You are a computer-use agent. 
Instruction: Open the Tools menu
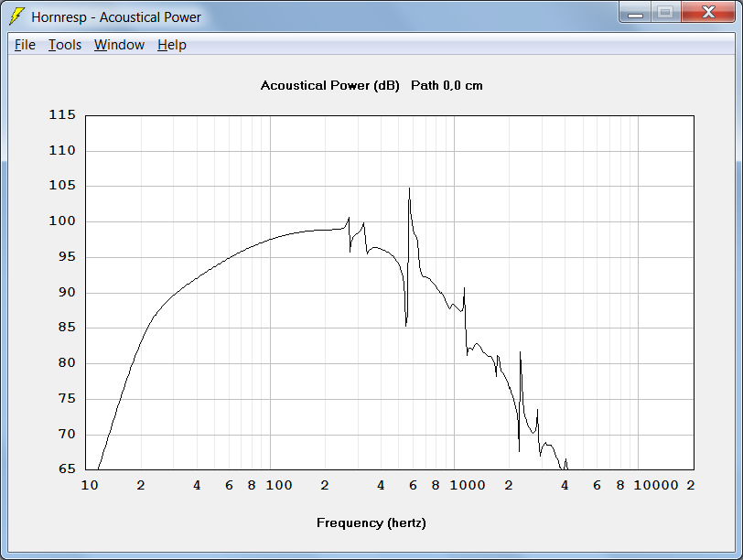[64, 45]
